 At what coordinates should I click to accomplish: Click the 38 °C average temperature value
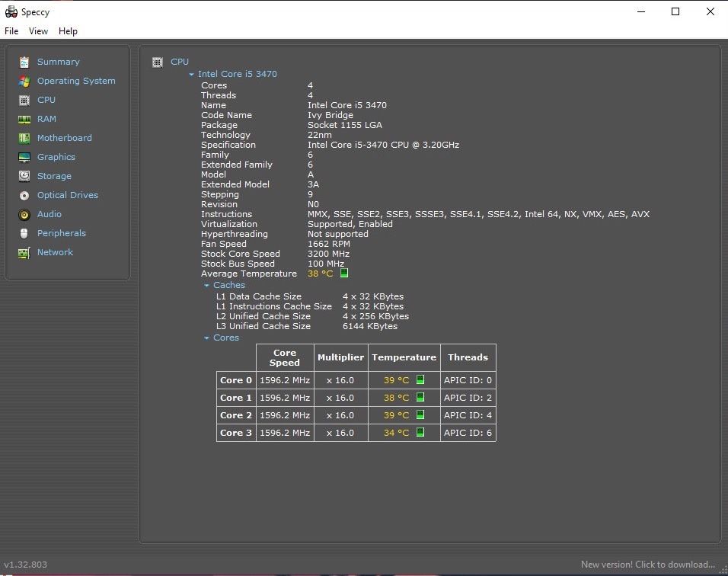(321, 274)
